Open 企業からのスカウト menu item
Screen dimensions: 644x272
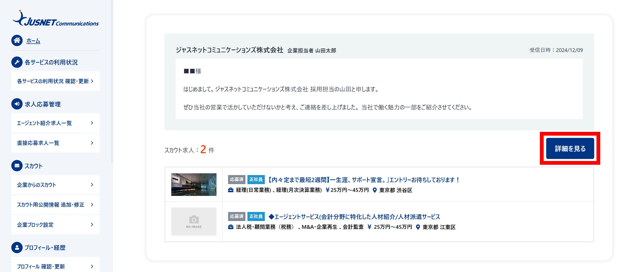coord(55,185)
